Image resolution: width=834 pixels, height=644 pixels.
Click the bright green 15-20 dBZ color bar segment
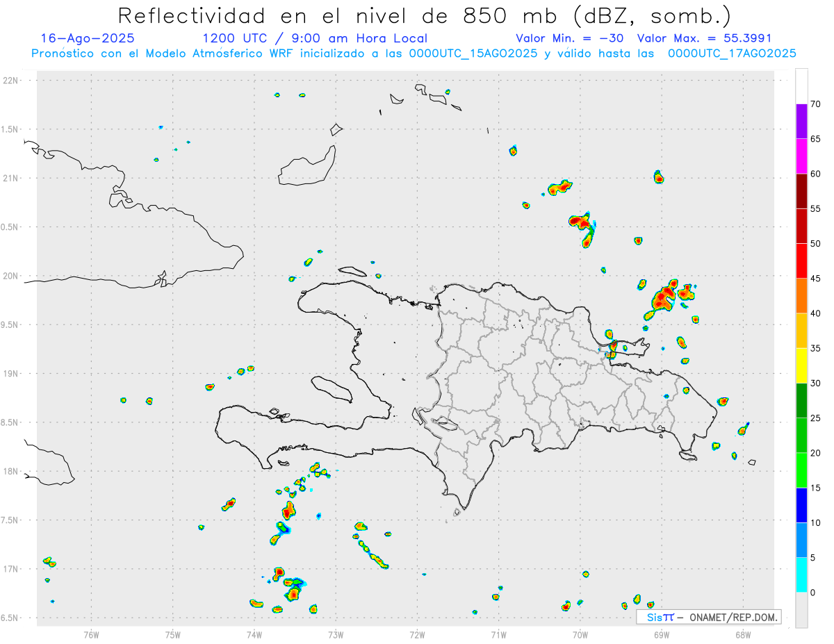801,470
